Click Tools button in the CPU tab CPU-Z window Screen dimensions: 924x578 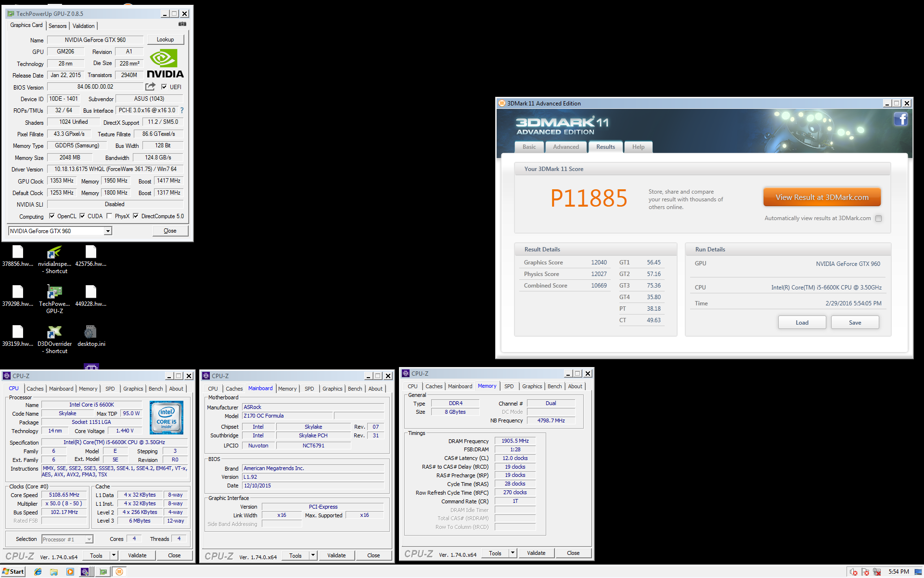pos(96,555)
